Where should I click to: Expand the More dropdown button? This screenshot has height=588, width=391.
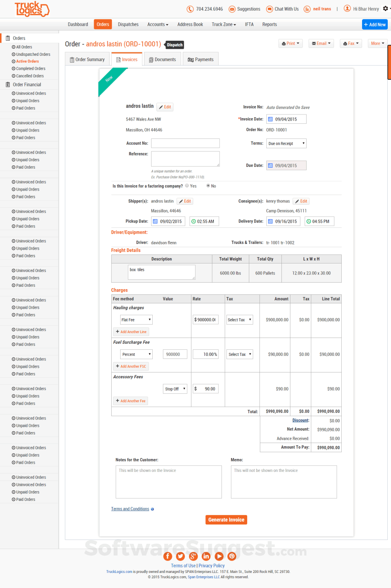point(378,44)
